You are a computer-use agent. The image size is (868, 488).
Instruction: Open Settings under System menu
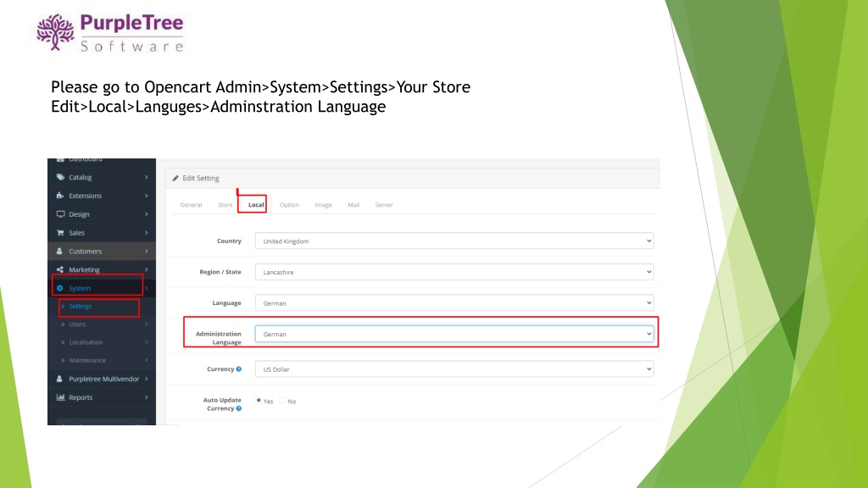81,307
